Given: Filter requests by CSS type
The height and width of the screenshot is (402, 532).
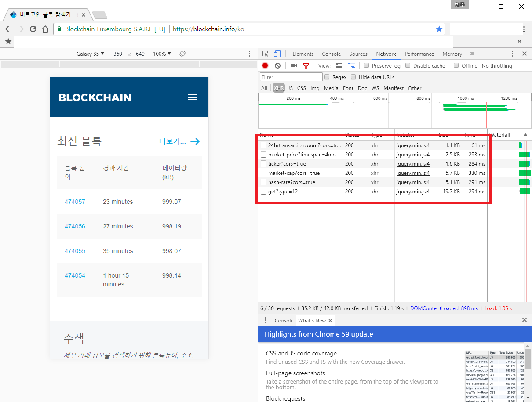Looking at the screenshot, I should click(x=302, y=88).
